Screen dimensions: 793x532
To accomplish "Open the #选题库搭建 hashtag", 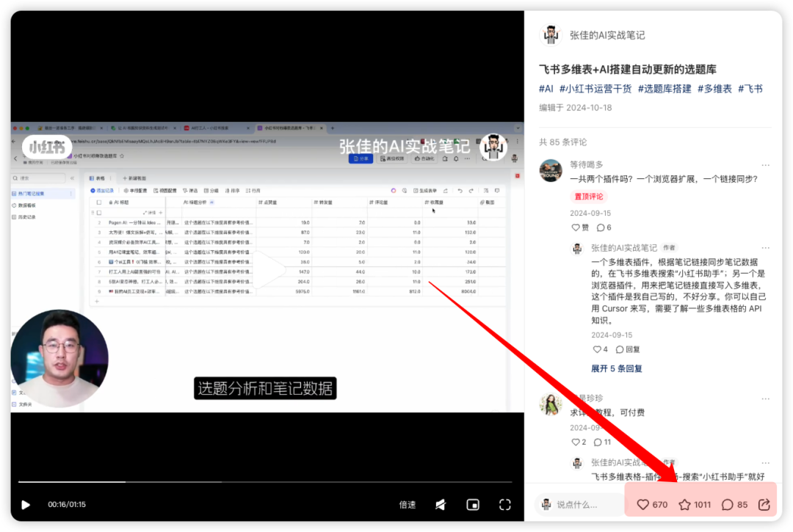I will [x=664, y=88].
